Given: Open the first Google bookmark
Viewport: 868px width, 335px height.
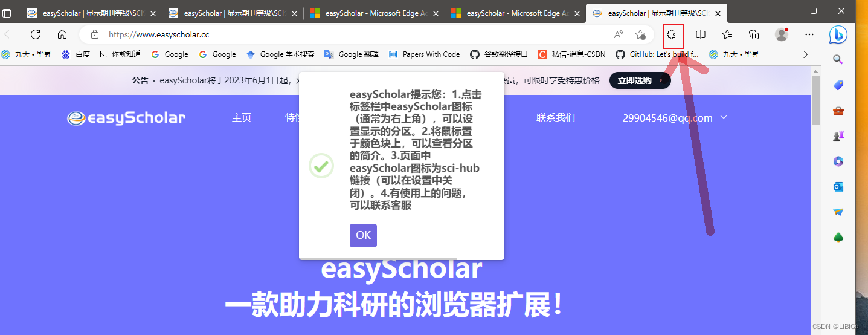Looking at the screenshot, I should tap(170, 54).
